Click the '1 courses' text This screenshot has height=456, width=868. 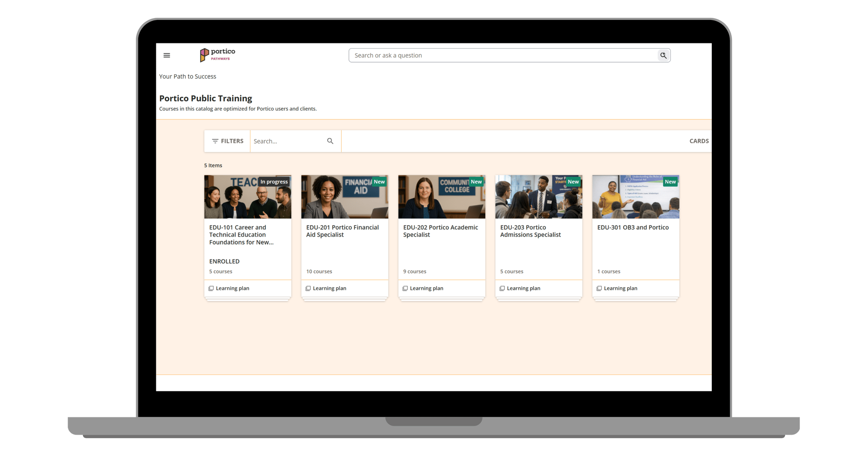click(608, 271)
